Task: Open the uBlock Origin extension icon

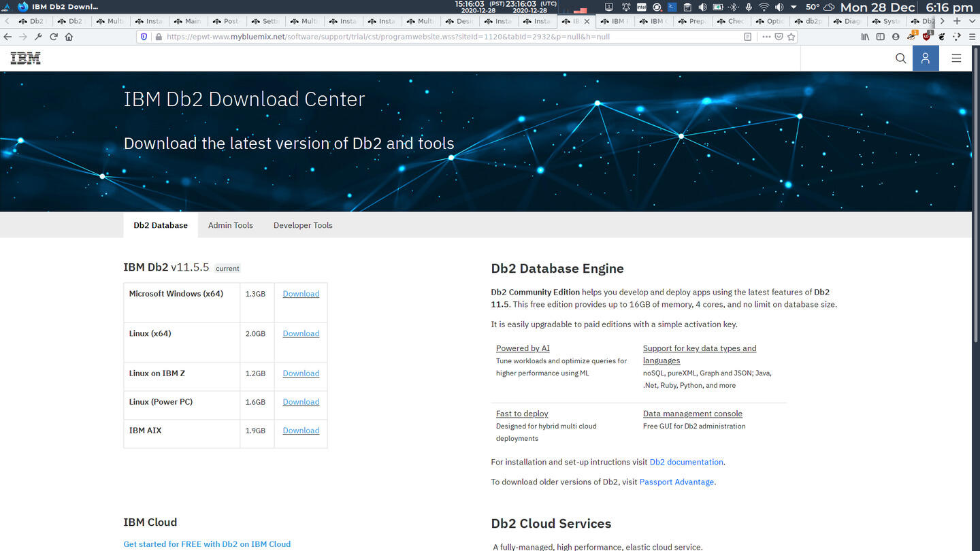Action: pos(926,36)
